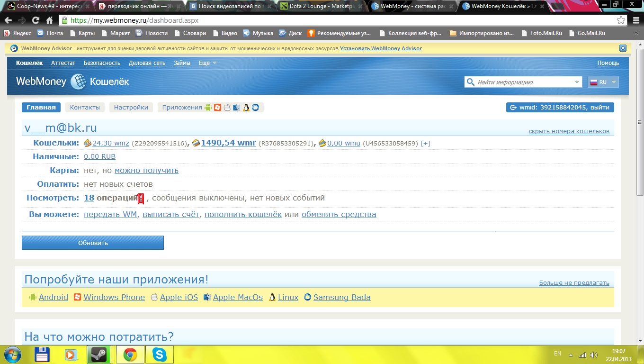Click the Windows Phone icon beside Приложения

(x=217, y=108)
